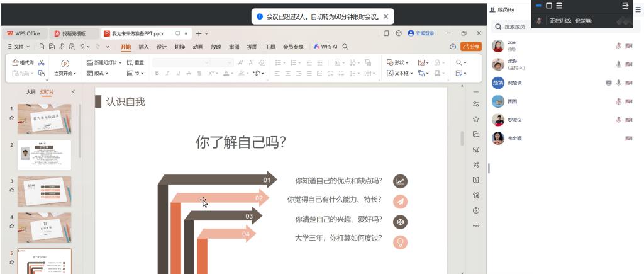Viewport: 644px width, 274px height.
Task: Click the 立即登录 login link
Action: (x=421, y=33)
